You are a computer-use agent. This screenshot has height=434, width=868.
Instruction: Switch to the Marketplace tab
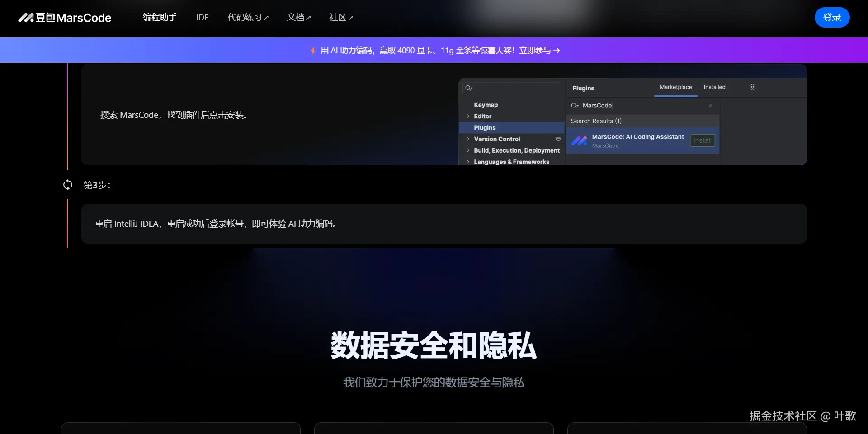click(675, 87)
